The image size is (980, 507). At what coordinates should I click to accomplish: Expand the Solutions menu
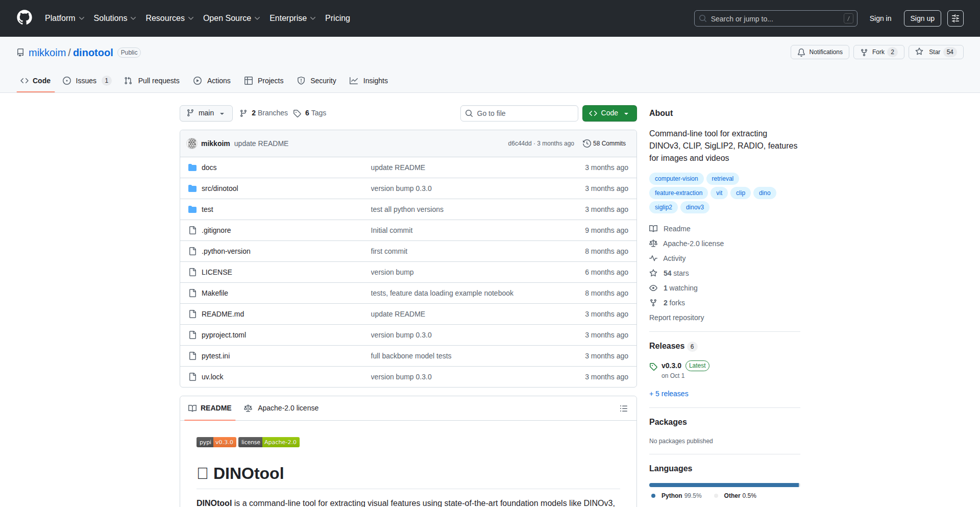pos(115,18)
